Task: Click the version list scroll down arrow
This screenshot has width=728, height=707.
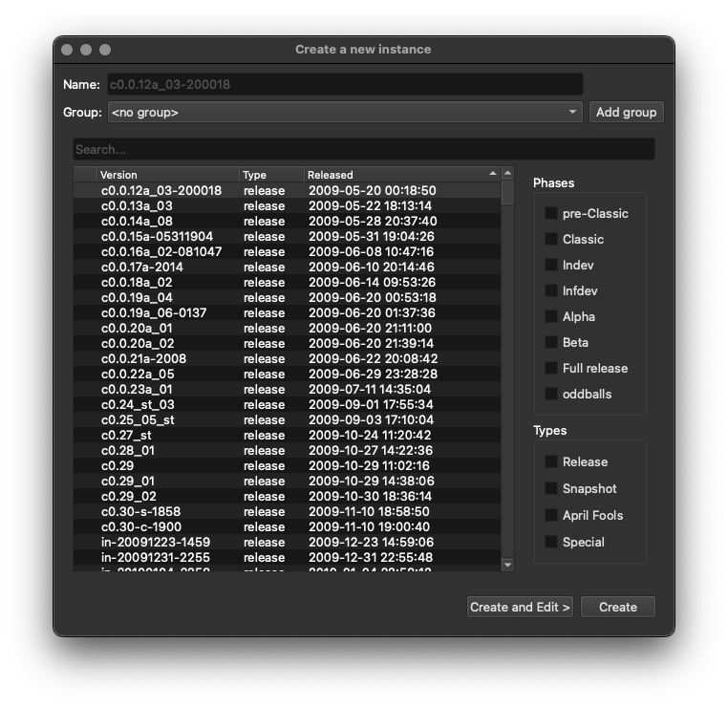Action: [507, 565]
